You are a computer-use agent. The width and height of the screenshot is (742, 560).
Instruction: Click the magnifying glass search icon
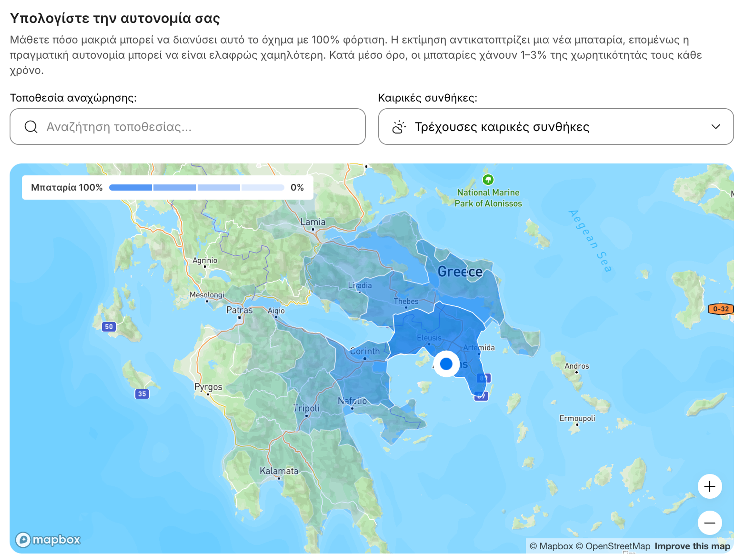31,127
